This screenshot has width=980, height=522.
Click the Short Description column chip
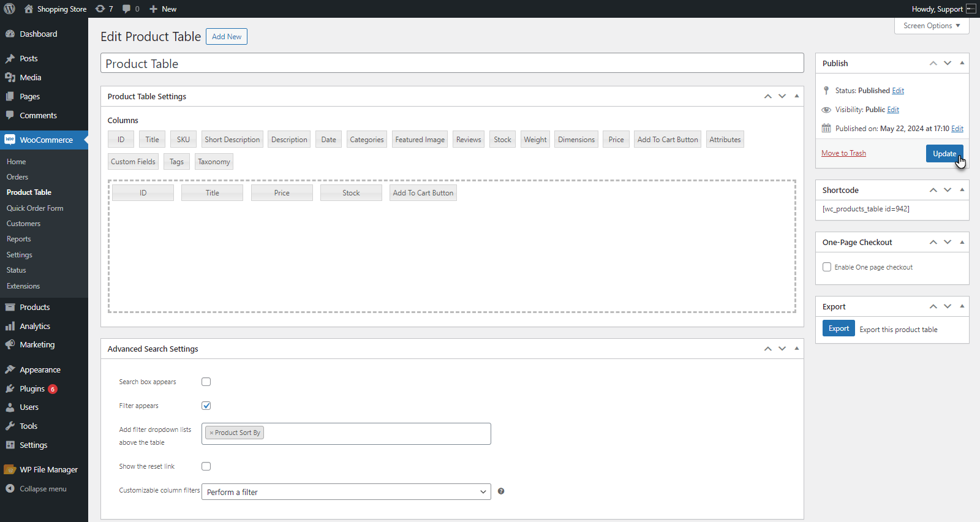point(232,140)
